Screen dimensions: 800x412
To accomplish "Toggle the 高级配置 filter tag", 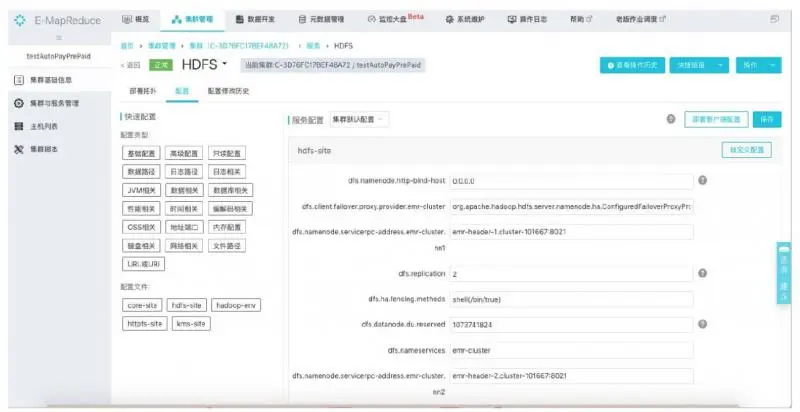I will tap(184, 153).
